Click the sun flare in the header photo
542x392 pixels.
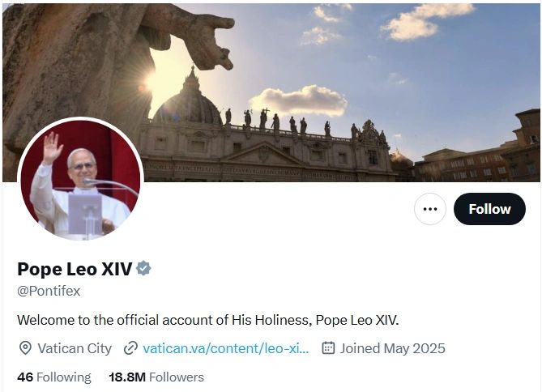tap(151, 83)
